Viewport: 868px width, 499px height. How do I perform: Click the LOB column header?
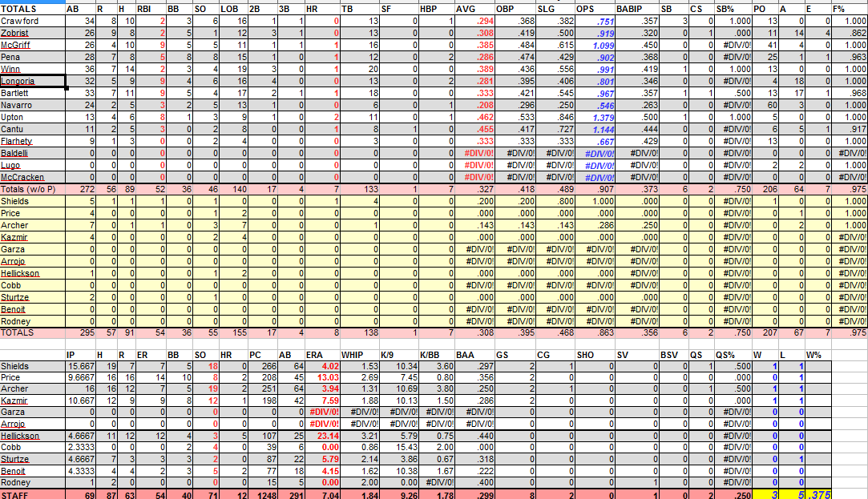234,9
